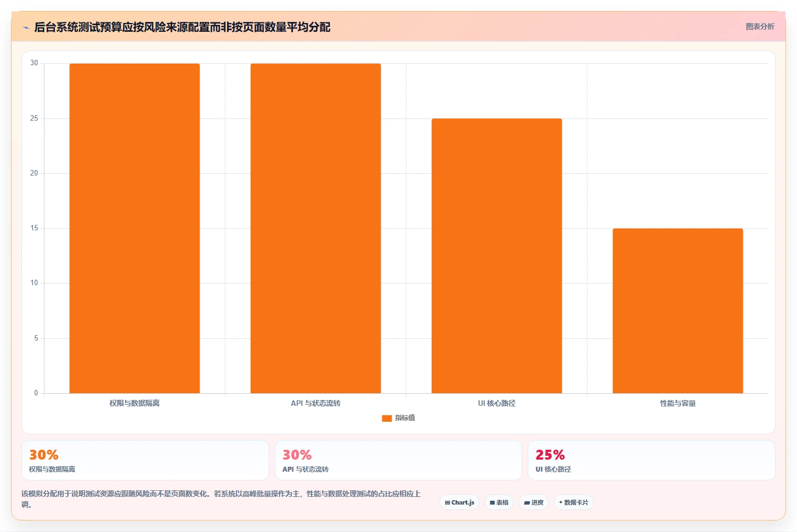Toggle the 指标值 legend color box

click(387, 418)
